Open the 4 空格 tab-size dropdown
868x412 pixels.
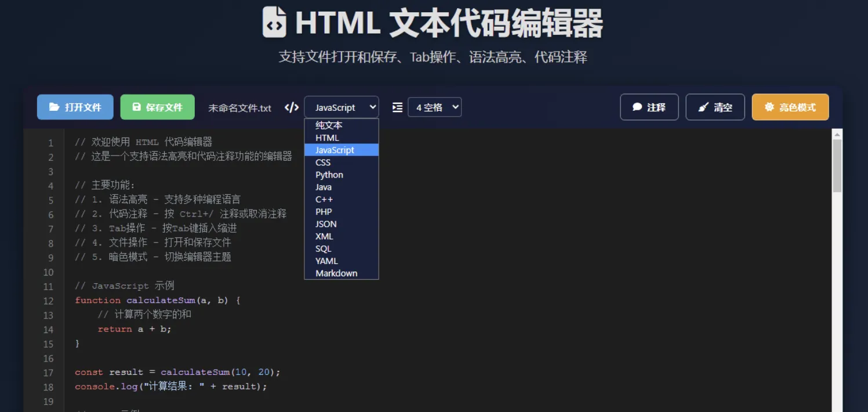pos(434,107)
